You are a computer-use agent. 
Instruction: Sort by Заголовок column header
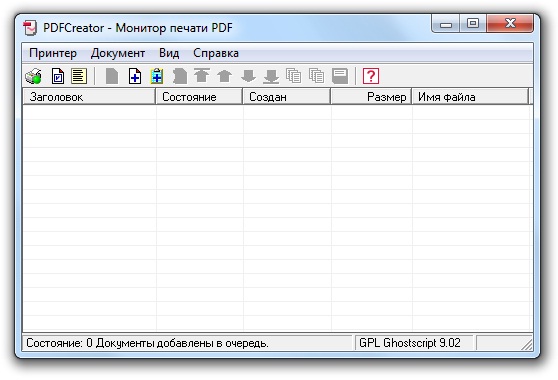point(89,97)
